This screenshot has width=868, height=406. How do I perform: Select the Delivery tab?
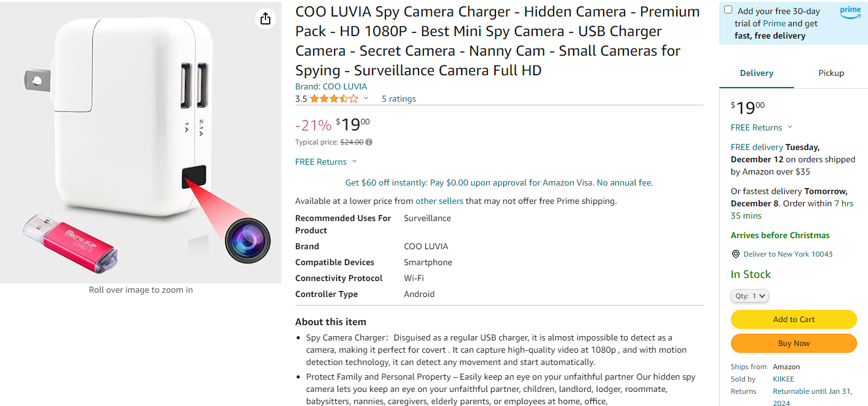[757, 73]
